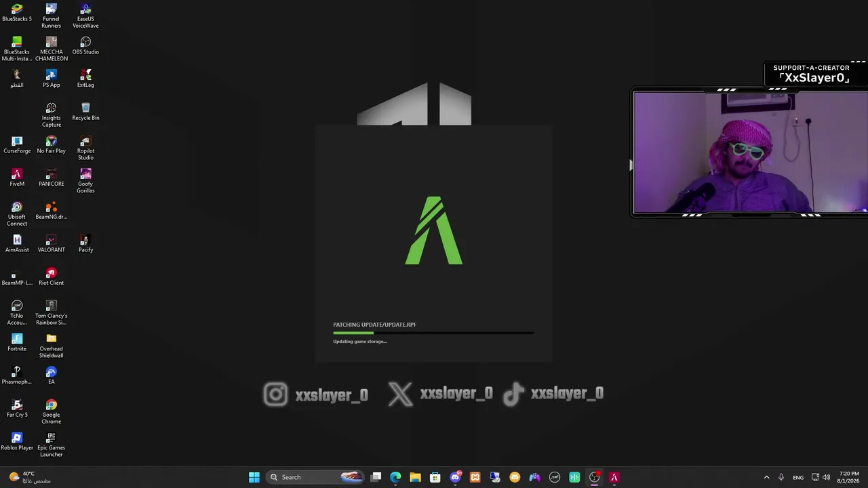868x488 pixels.
Task: Select the Goofy Gorillas desktop icon
Action: [x=85, y=181]
